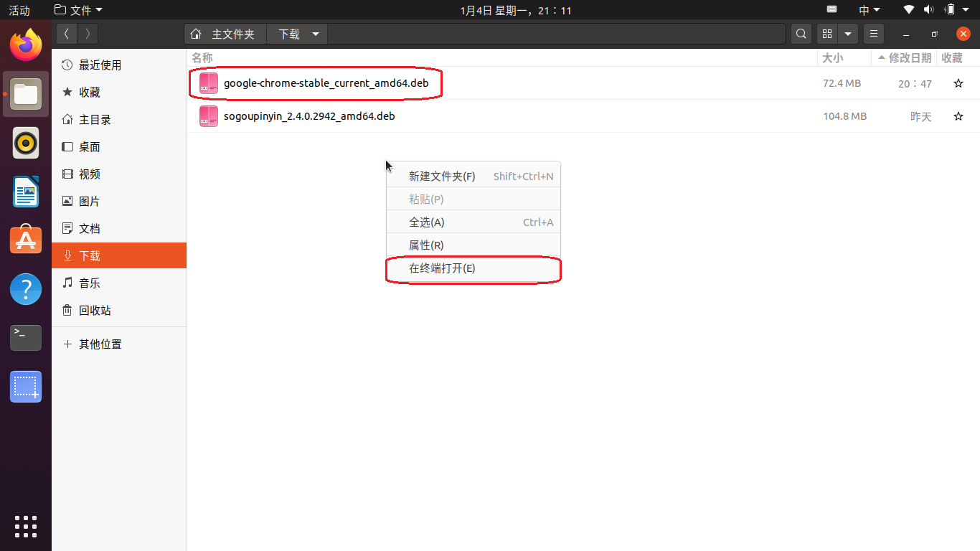This screenshot has height=551, width=980.
Task: Launch Terminal from the dock
Action: (x=26, y=338)
